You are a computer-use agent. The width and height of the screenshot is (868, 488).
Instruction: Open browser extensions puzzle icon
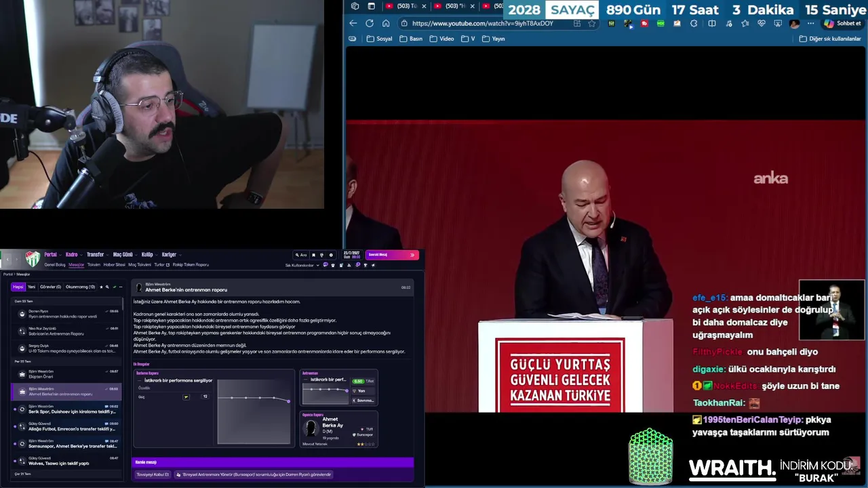point(694,24)
